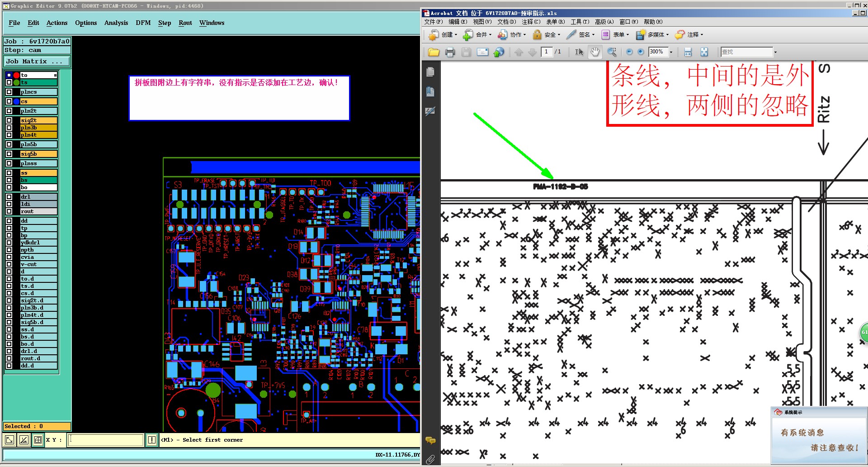Click the zoom in plus button
The image size is (868, 467).
click(x=641, y=52)
